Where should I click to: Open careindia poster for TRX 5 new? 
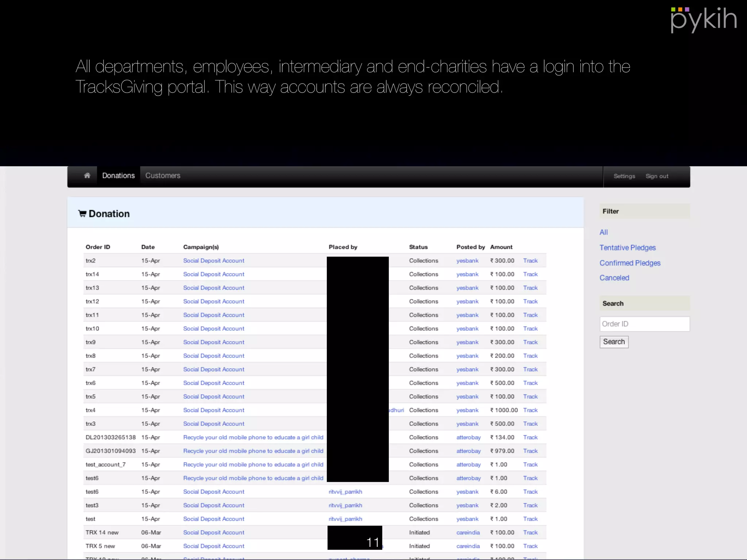pos(468,546)
